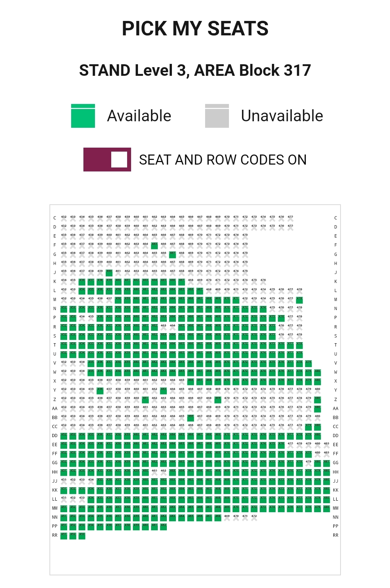
Task: Choose seat 462 in row PP
Action: tap(164, 527)
